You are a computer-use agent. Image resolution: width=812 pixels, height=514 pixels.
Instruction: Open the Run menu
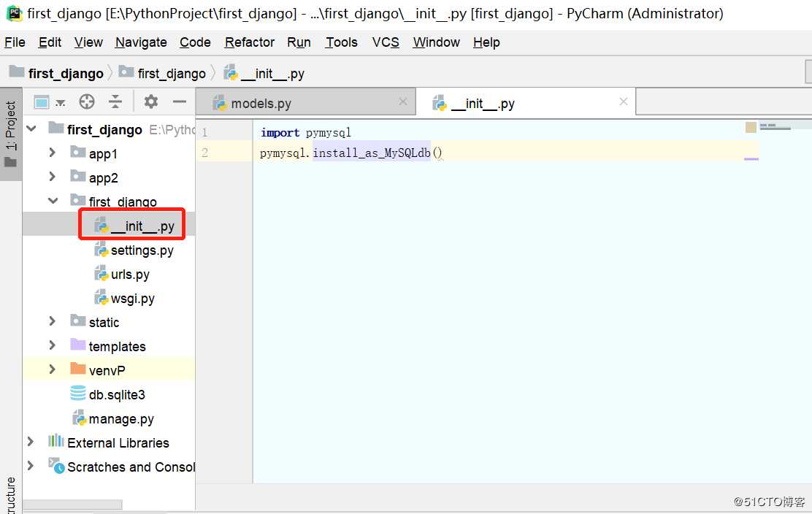(299, 42)
